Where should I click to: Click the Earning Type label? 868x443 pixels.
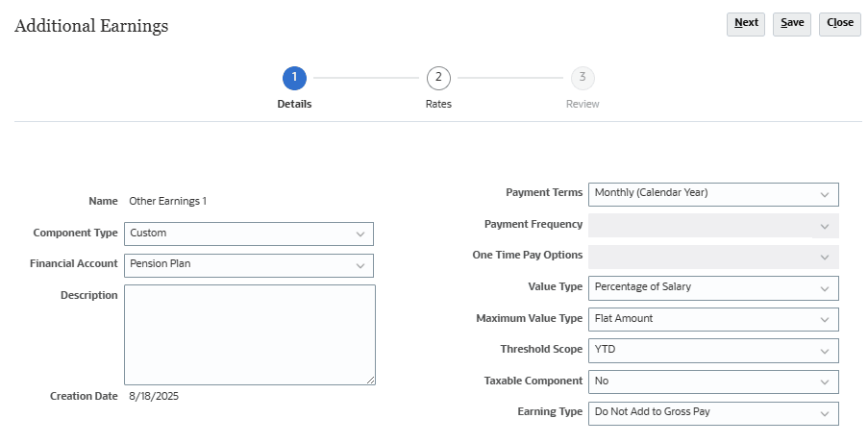pos(550,411)
